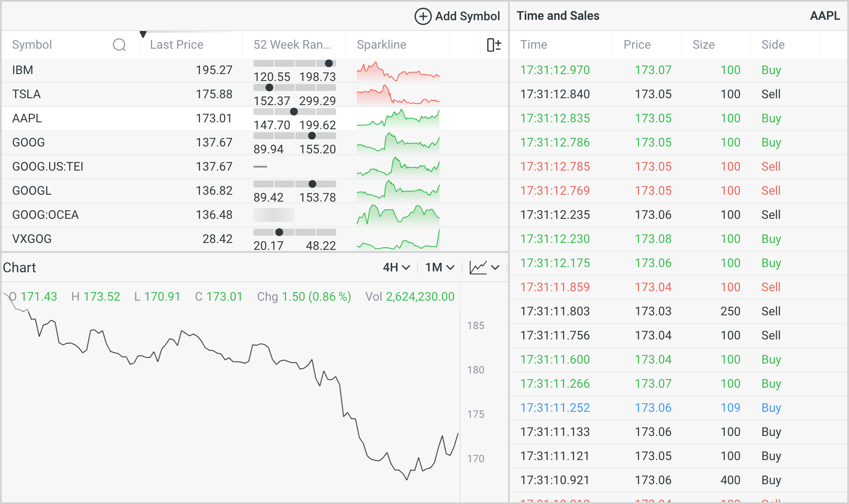Click the trade at 17:31:11.803
Viewport: 849px width, 504px height.
click(678, 311)
